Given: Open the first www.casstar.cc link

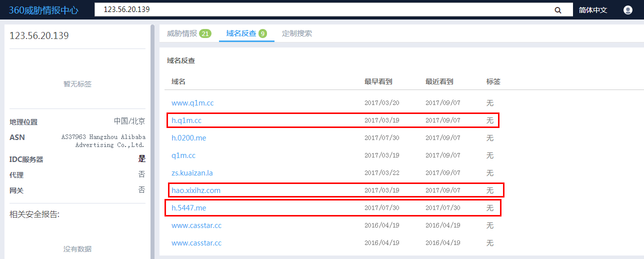Looking at the screenshot, I should pyautogui.click(x=196, y=225).
